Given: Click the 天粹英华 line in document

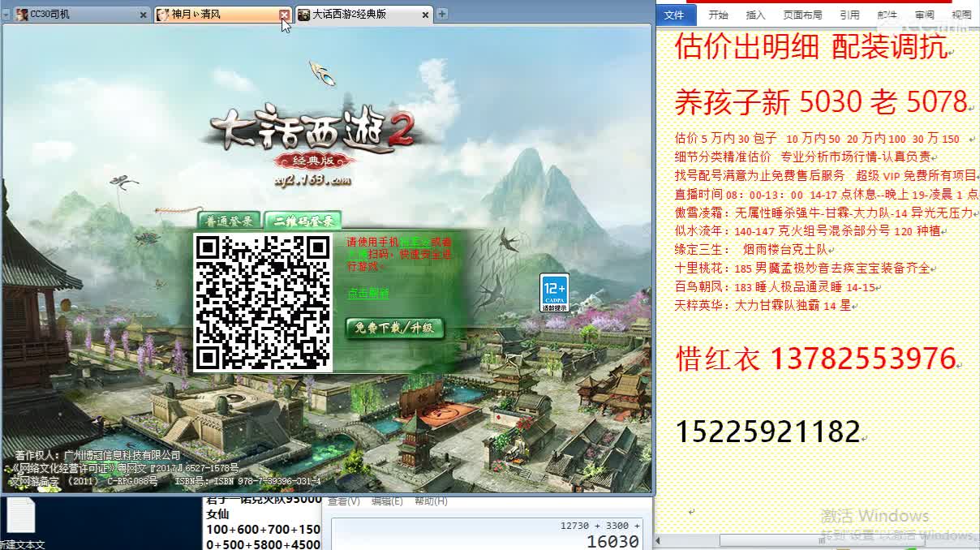Looking at the screenshot, I should [x=763, y=306].
